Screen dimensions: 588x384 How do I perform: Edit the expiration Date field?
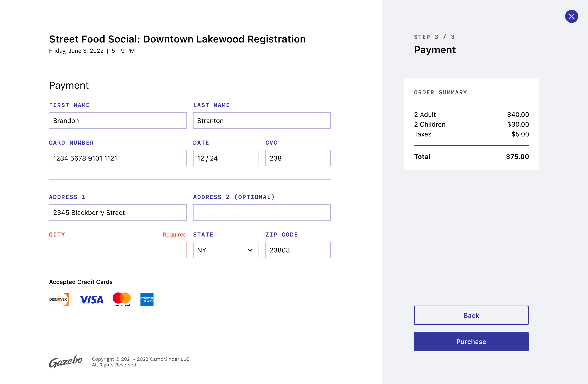[x=226, y=158]
